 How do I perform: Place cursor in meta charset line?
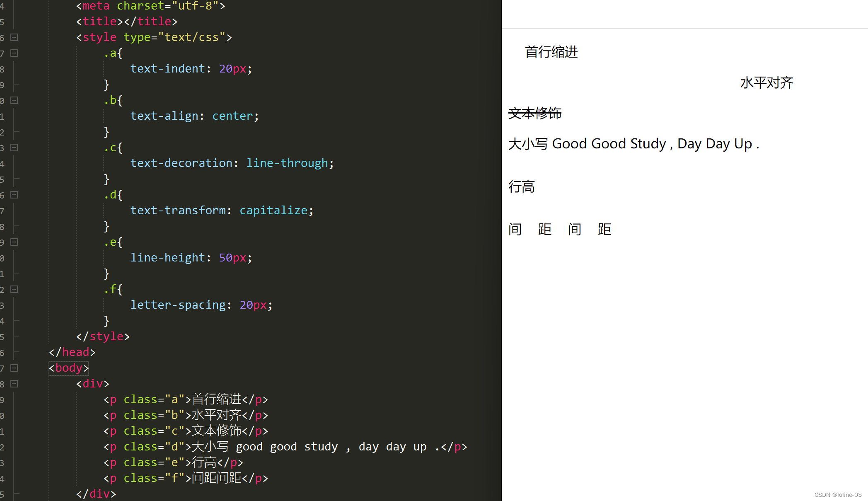click(151, 6)
